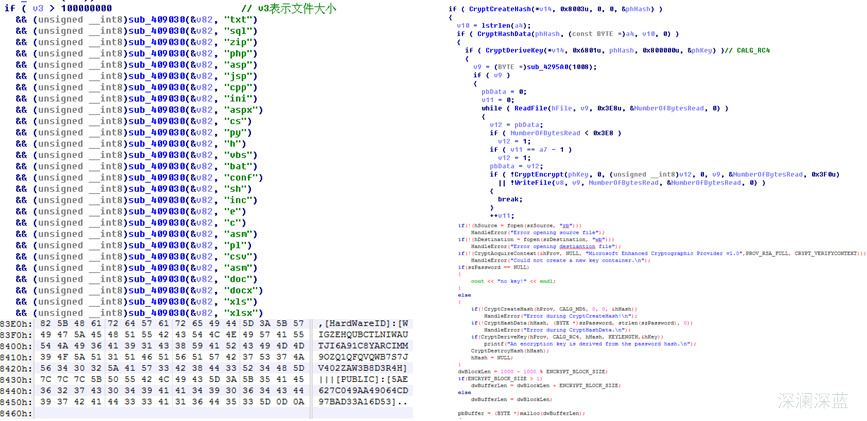867x421 pixels.
Task: Click the "php" extension string
Action: point(241,54)
